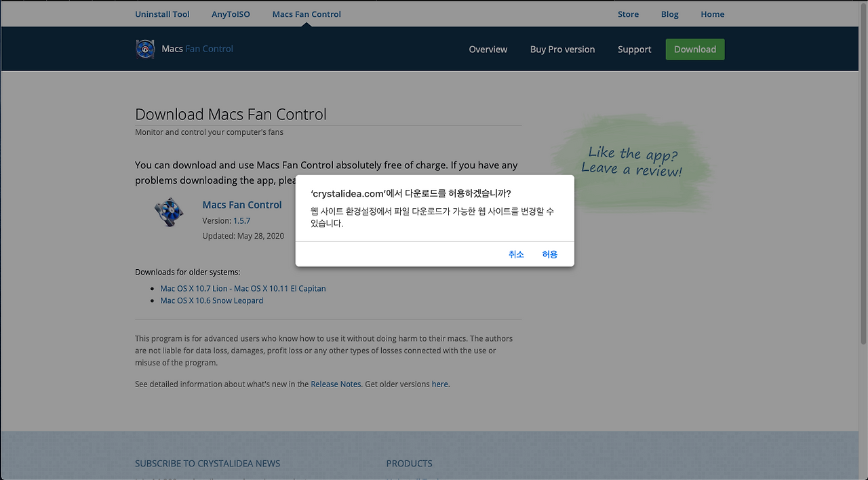
Task: Go to AnyToISO product page
Action: tap(231, 14)
